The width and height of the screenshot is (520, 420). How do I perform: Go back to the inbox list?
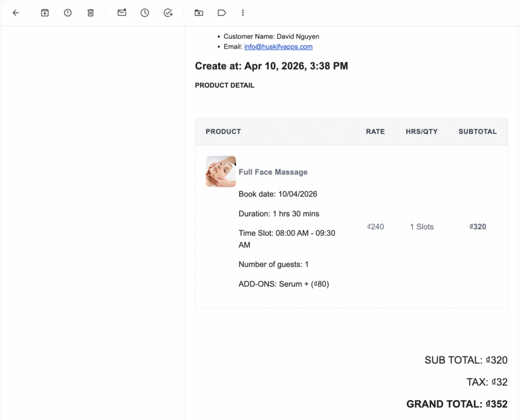pyautogui.click(x=16, y=13)
